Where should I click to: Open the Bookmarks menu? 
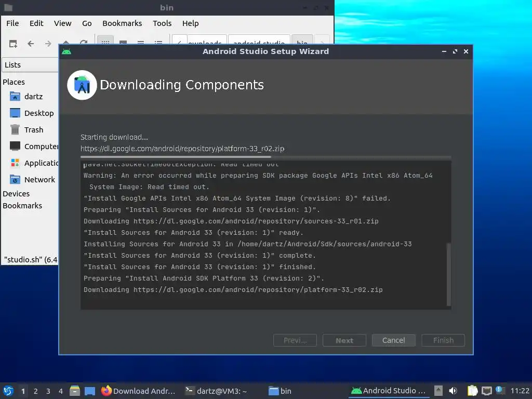[x=122, y=23]
